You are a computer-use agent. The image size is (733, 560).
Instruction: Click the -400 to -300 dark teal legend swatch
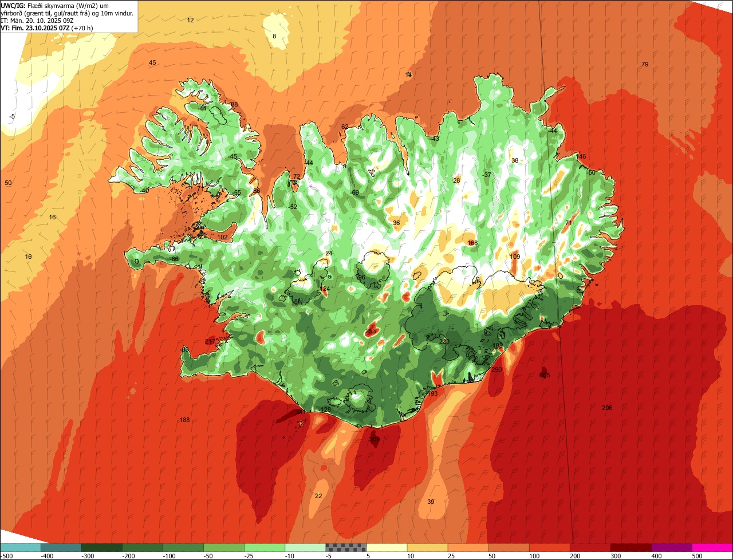pyautogui.click(x=61, y=547)
